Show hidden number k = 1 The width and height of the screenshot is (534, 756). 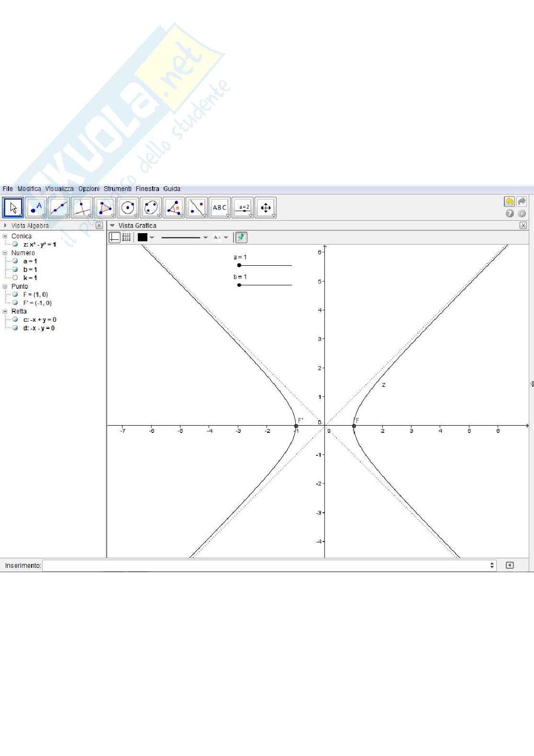click(15, 278)
